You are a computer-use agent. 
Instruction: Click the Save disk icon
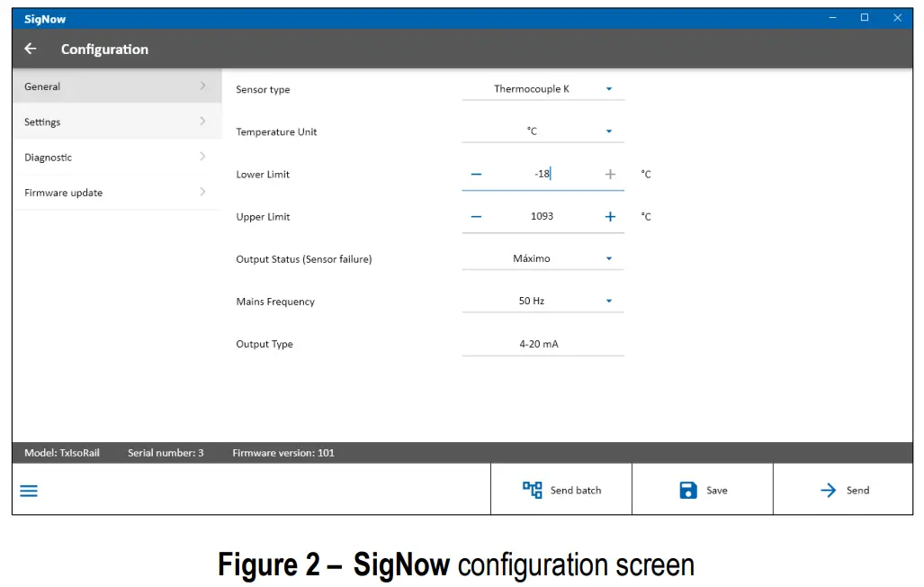689,490
